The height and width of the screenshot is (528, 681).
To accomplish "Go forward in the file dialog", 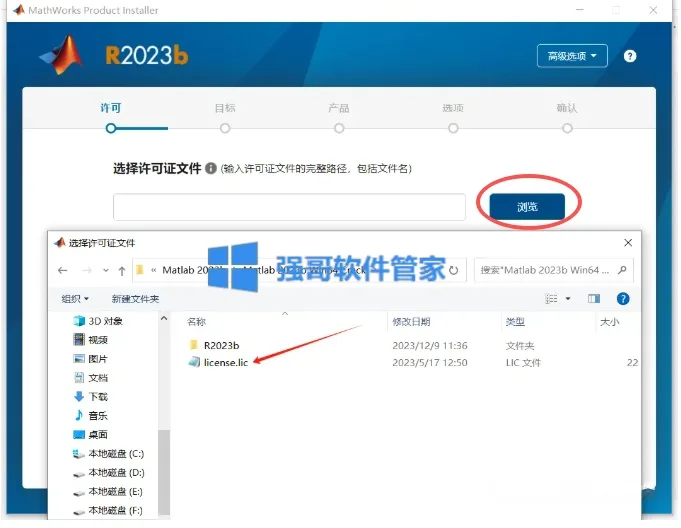I will pyautogui.click(x=87, y=271).
